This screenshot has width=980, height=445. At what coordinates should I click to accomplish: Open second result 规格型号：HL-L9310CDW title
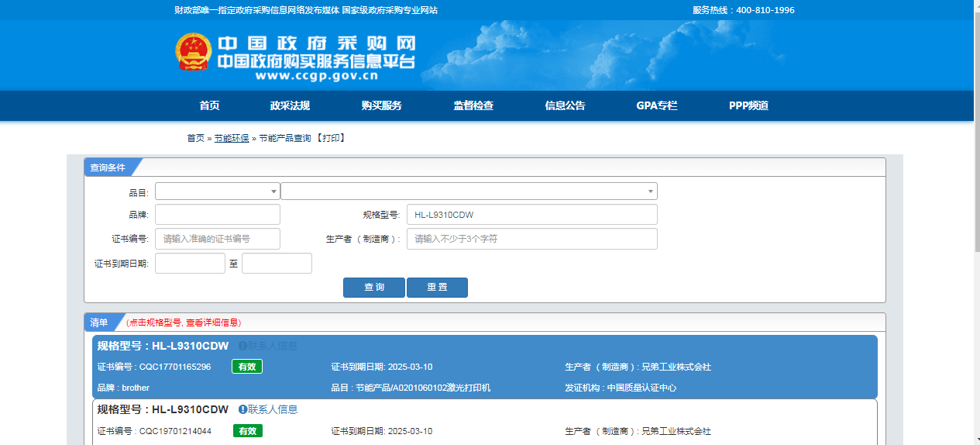point(163,409)
